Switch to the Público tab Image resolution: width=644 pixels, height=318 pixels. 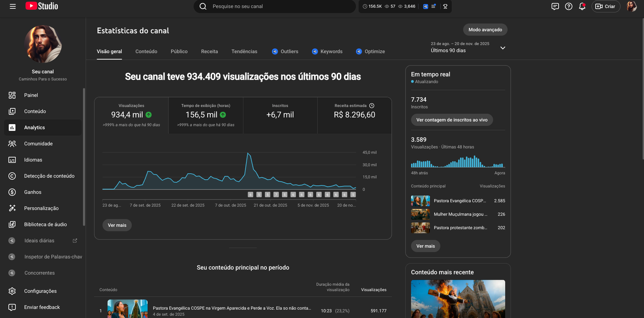click(179, 52)
